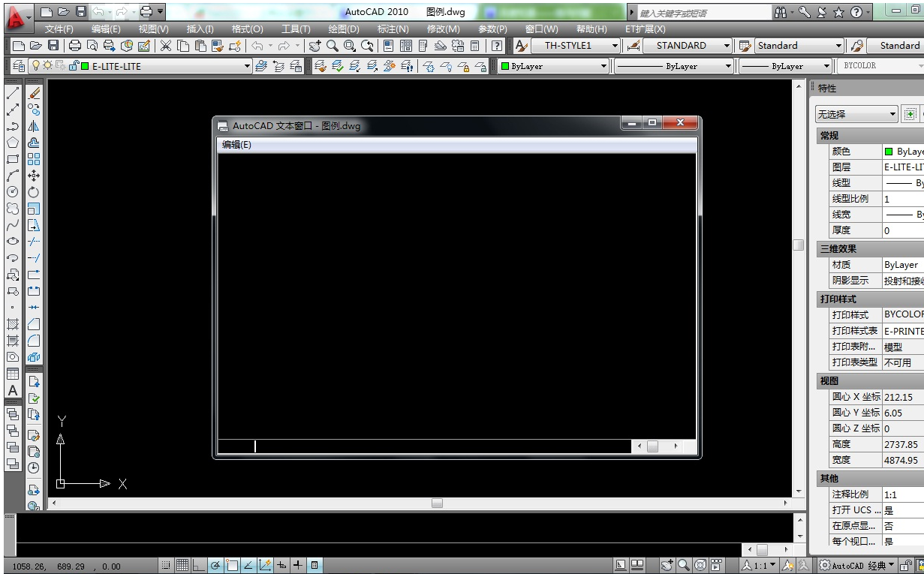Click the Erase tool icon
The width and height of the screenshot is (924, 574).
[34, 94]
